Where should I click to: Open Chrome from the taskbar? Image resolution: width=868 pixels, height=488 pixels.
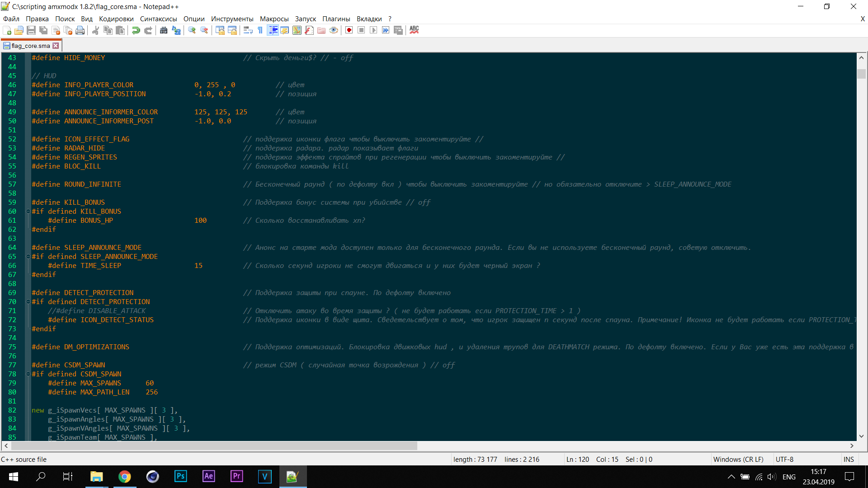click(x=125, y=477)
